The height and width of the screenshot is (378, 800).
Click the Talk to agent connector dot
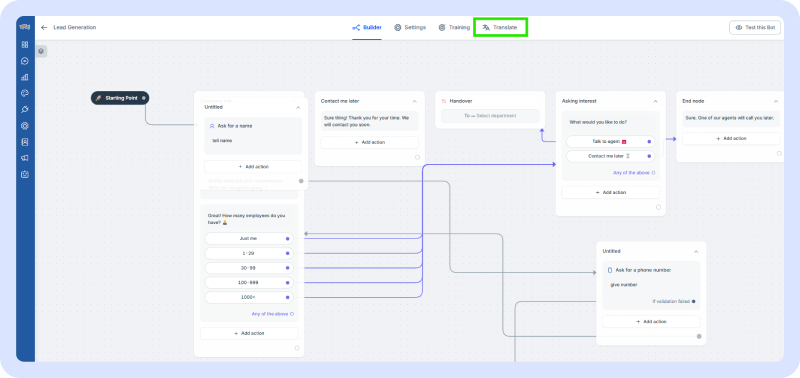coord(649,141)
